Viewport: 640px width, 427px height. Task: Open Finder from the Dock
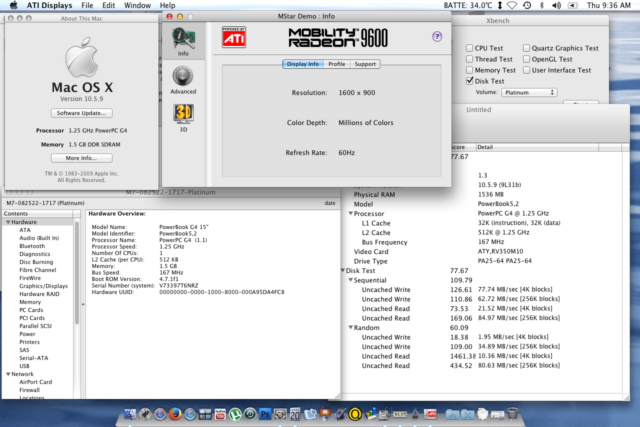pos(130,414)
